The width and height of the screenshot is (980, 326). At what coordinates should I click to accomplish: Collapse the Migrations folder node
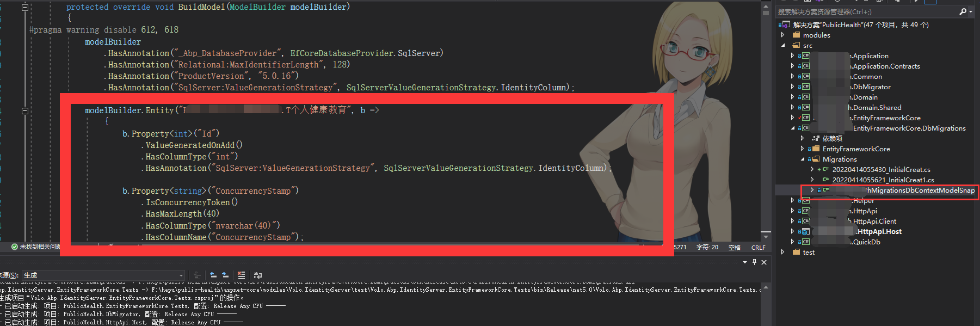pyautogui.click(x=803, y=159)
